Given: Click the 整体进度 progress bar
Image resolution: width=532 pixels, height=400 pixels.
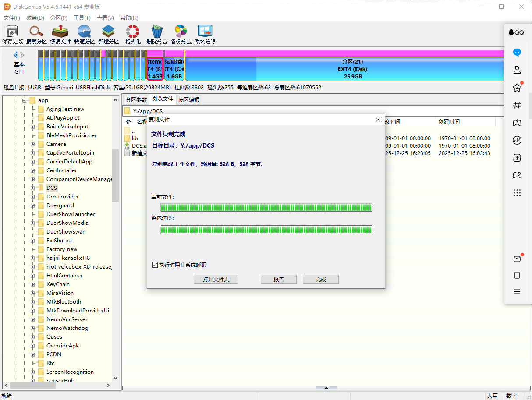Looking at the screenshot, I should 266,230.
